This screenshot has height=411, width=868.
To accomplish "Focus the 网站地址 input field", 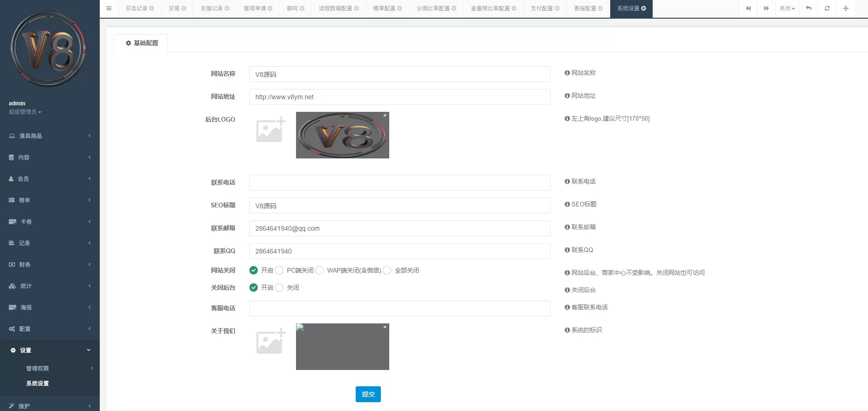I will 400,97.
